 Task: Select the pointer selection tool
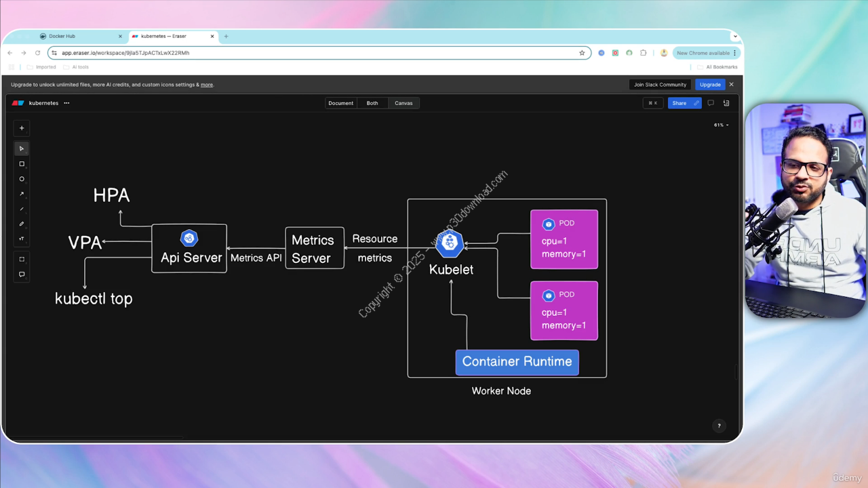tap(22, 148)
